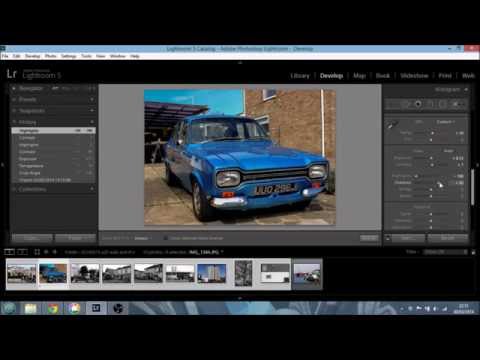Click the Auto tone button
This screenshot has width=480, height=360.
449,151
